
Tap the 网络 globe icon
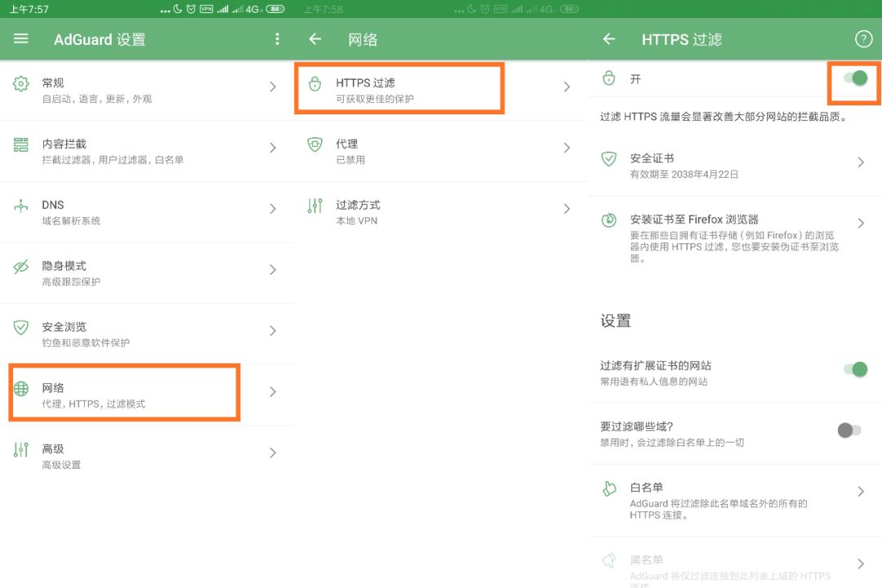point(20,388)
